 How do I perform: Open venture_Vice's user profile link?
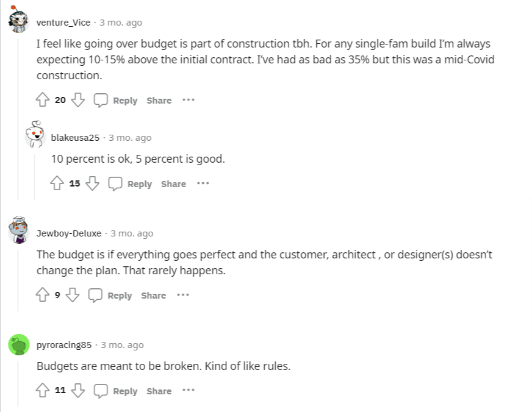point(63,23)
